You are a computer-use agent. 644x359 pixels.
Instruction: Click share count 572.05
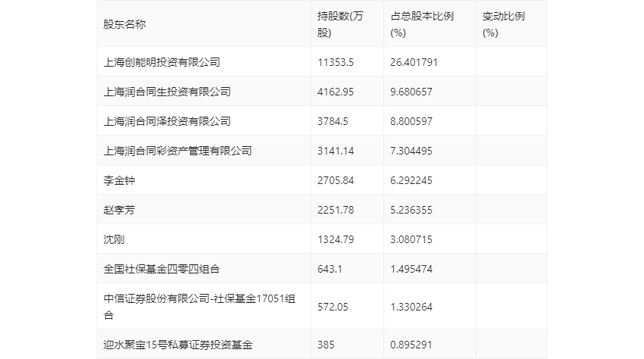[333, 307]
